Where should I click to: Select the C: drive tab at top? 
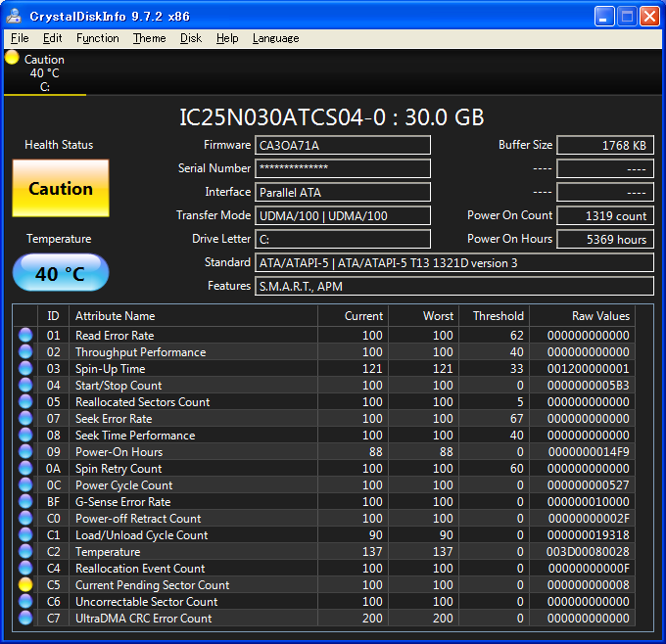(x=45, y=73)
